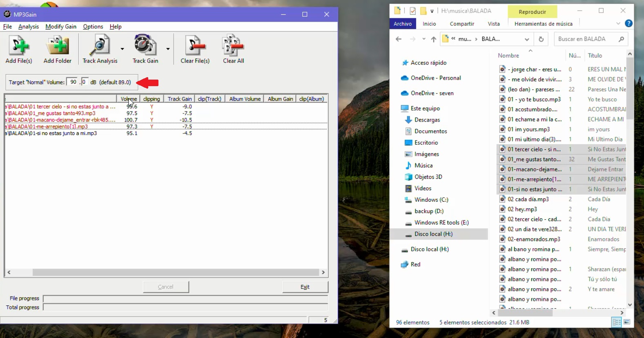Sort by the Album Gain column header
The height and width of the screenshot is (338, 644).
pos(281,99)
